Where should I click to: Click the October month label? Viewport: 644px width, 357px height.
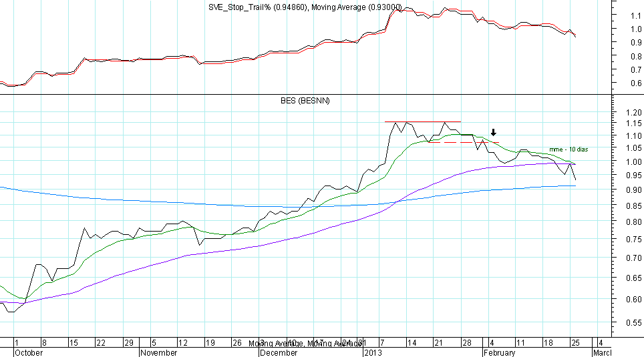click(x=28, y=352)
